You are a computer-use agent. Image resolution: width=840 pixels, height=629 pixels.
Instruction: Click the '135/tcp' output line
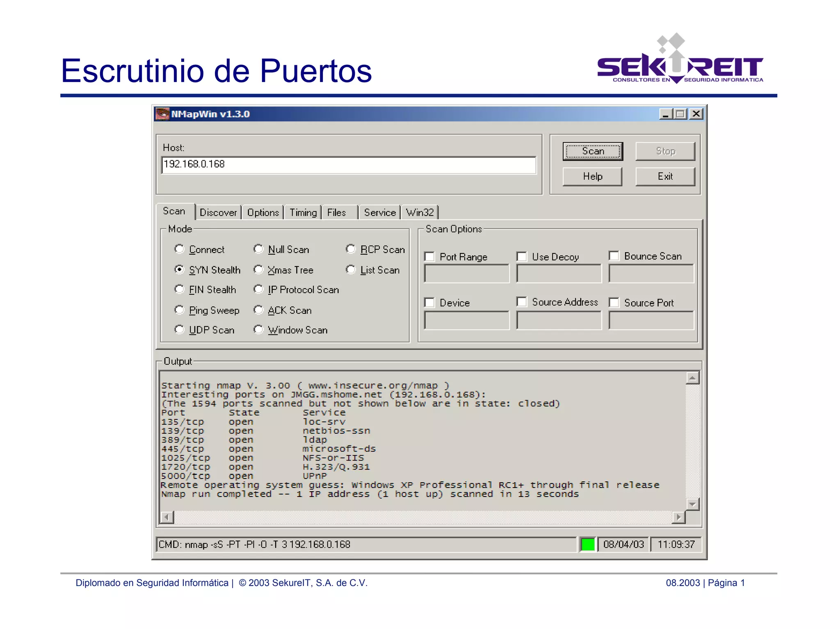coord(253,422)
